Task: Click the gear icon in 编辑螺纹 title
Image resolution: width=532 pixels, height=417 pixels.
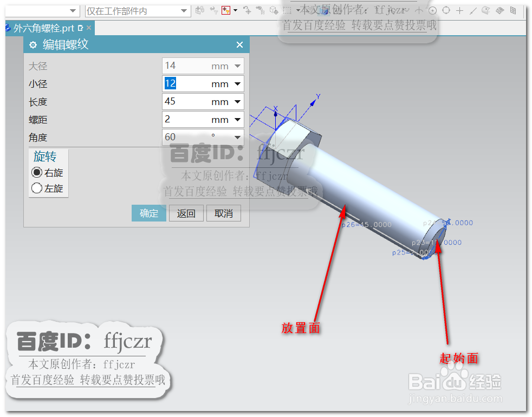Action: [x=33, y=45]
